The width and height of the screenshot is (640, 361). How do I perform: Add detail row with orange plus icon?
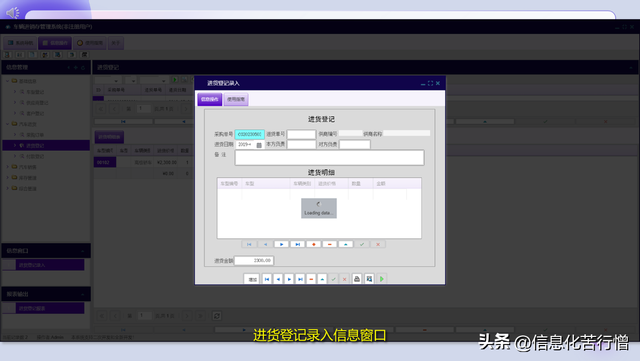click(313, 244)
